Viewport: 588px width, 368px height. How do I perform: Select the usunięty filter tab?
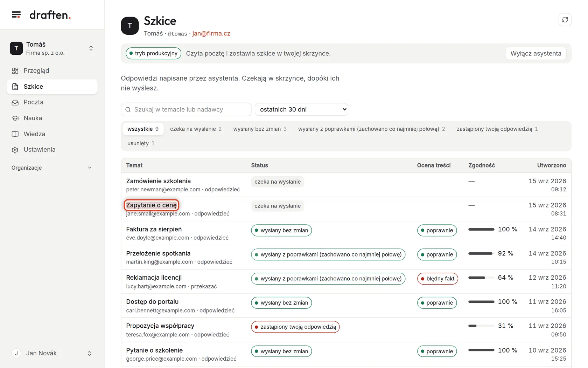[141, 143]
